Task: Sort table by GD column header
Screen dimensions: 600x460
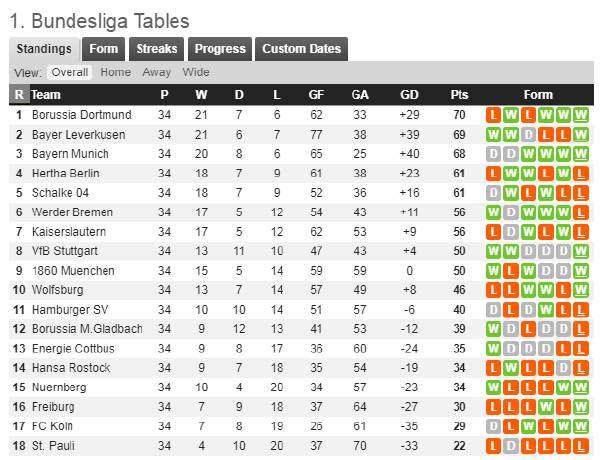Action: pyautogui.click(x=409, y=95)
